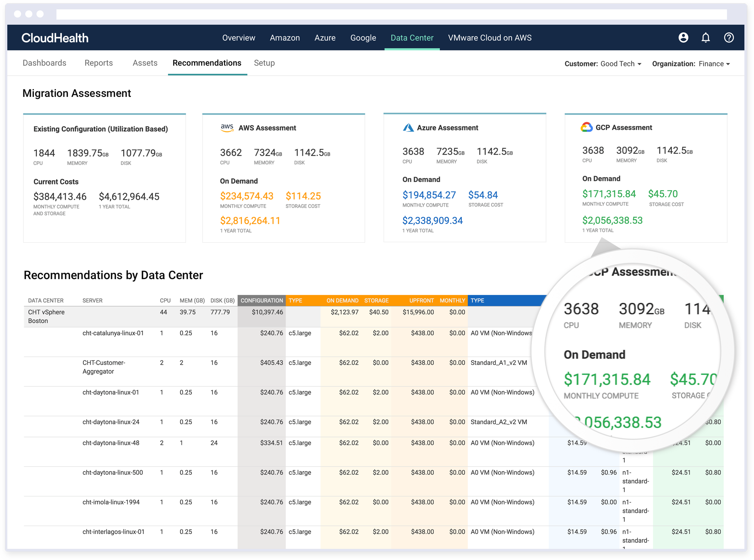Click Azure storage cost $54.84
This screenshot has height=560, width=754.
point(483,195)
